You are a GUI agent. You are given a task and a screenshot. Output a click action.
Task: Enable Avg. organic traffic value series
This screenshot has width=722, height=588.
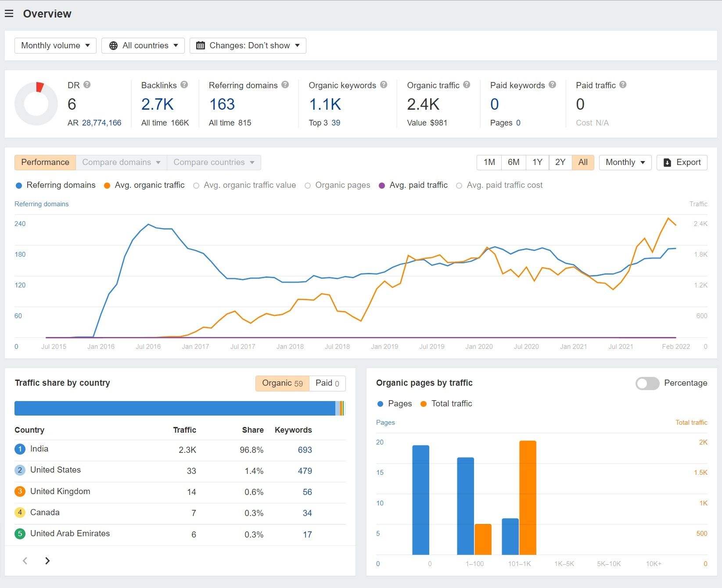(x=244, y=185)
